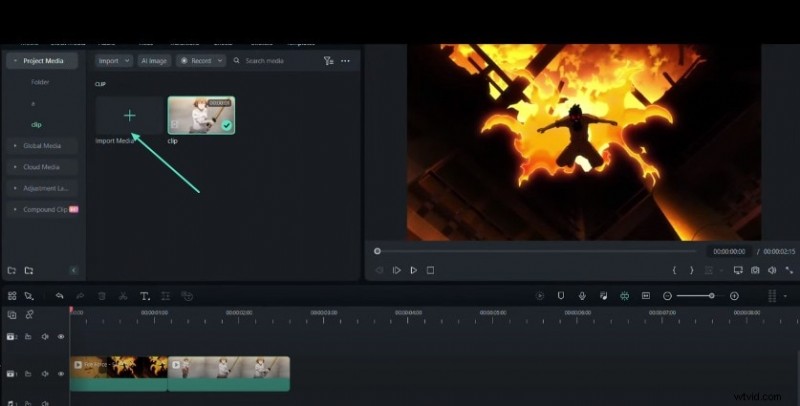The width and height of the screenshot is (800, 406).
Task: Add a text title with T icon
Action: [145, 296]
